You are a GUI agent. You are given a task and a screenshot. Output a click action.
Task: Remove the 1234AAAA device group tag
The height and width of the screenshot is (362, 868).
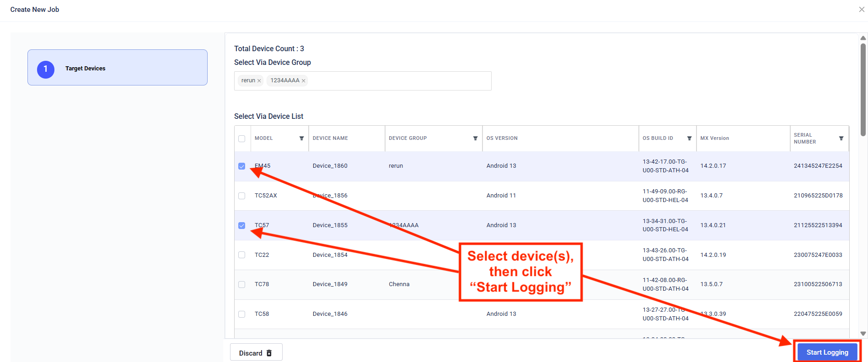point(303,81)
